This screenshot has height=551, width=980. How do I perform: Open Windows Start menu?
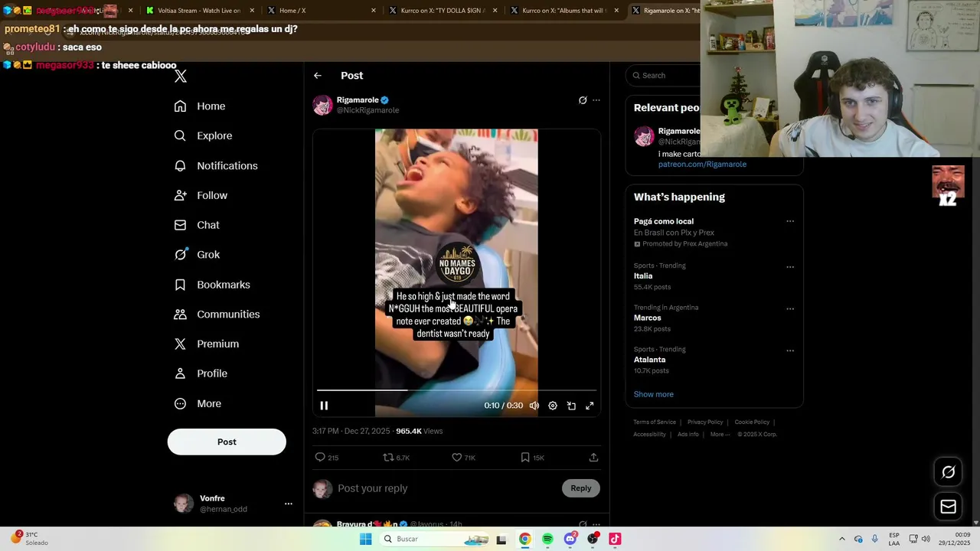tap(366, 539)
